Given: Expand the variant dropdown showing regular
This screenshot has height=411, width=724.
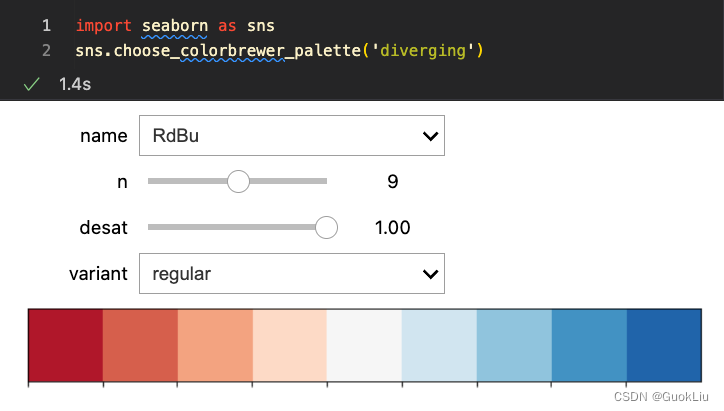Looking at the screenshot, I should tap(291, 273).
